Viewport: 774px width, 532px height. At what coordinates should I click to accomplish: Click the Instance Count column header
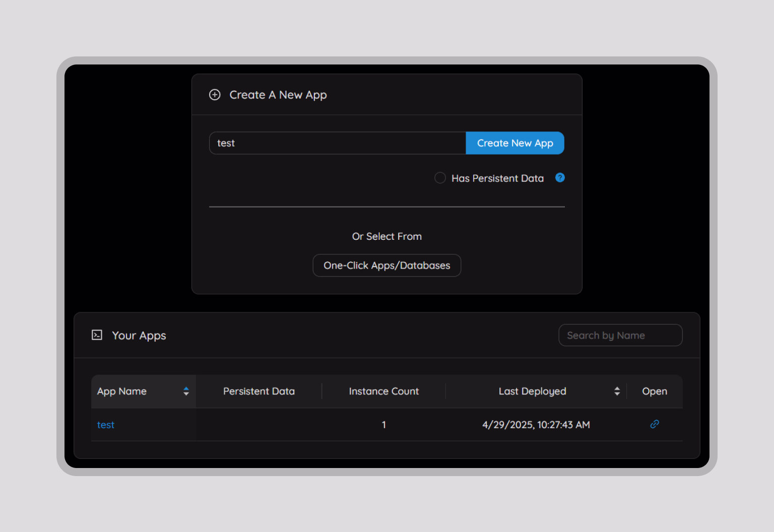pos(384,391)
